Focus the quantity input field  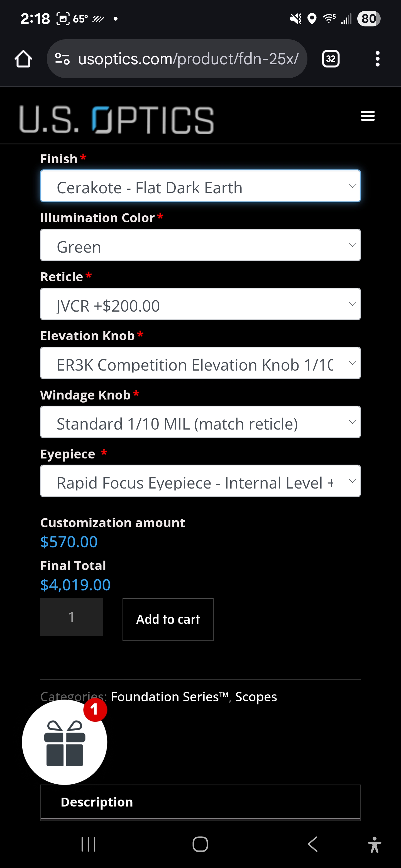(72, 617)
